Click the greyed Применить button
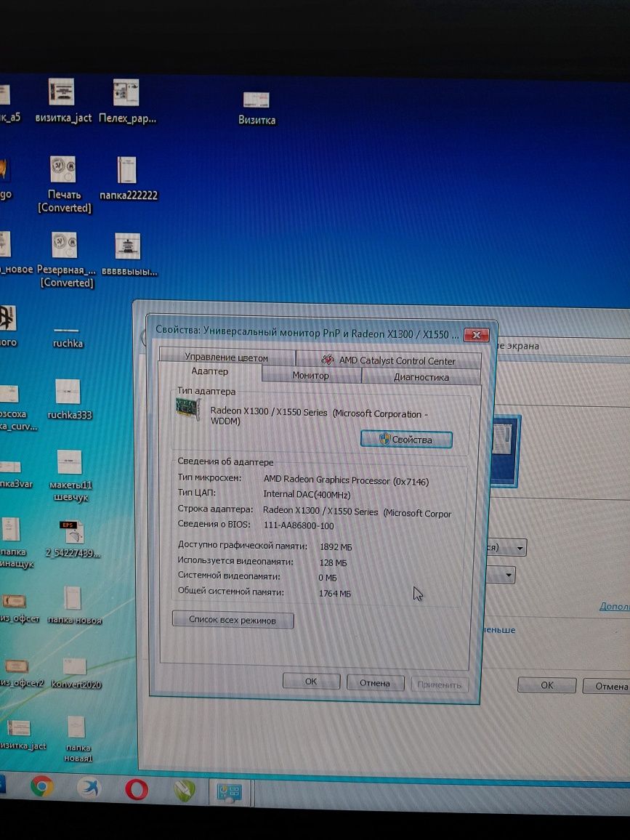This screenshot has width=630, height=840. [440, 684]
